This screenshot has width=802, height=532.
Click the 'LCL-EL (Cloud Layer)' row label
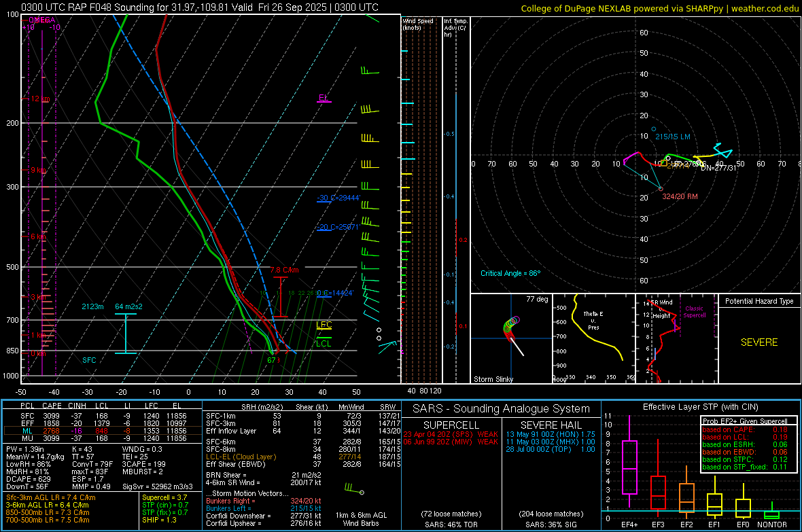coord(241,457)
